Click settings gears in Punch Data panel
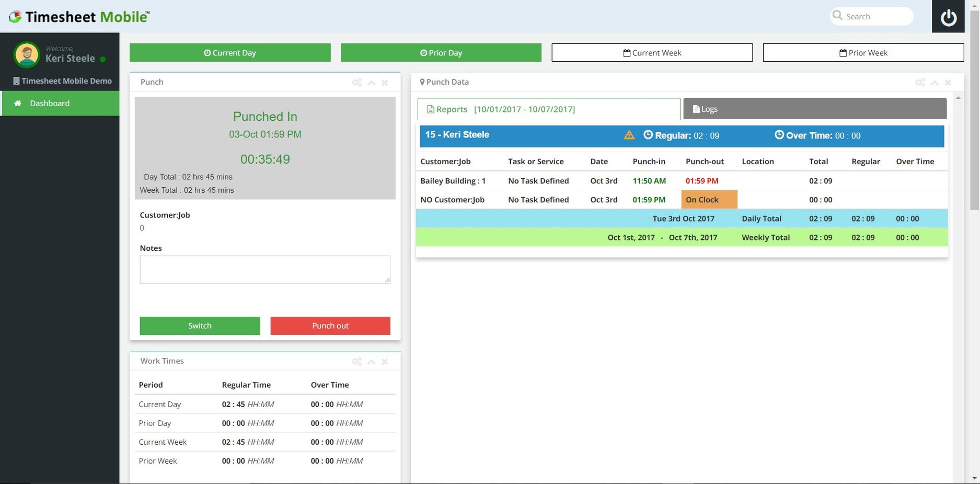 click(920, 83)
